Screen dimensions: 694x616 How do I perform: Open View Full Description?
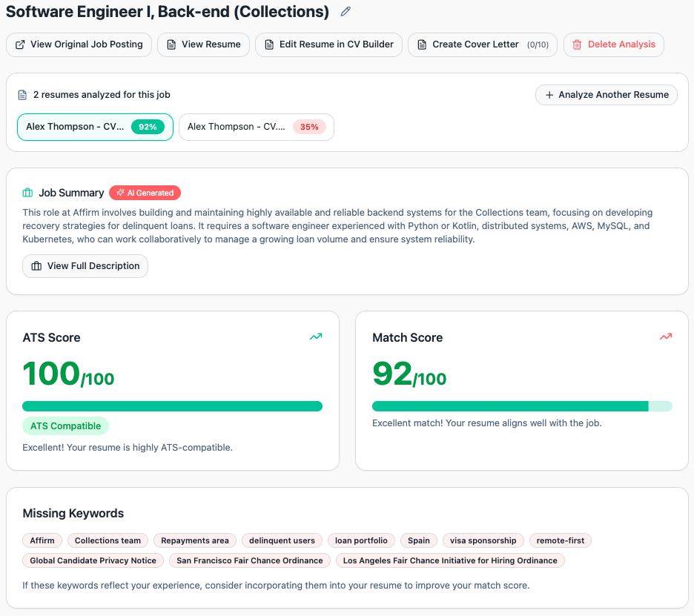pos(85,266)
